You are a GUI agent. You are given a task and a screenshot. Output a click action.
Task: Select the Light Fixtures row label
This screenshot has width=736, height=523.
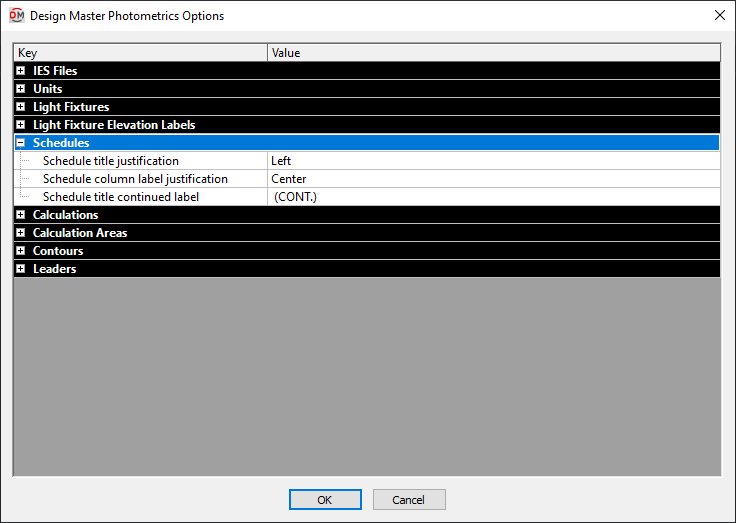point(71,107)
